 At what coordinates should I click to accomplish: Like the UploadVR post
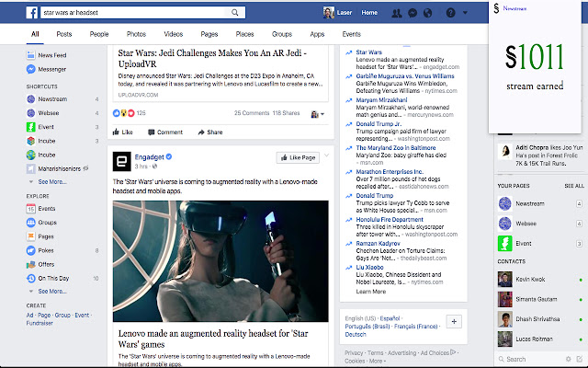122,132
